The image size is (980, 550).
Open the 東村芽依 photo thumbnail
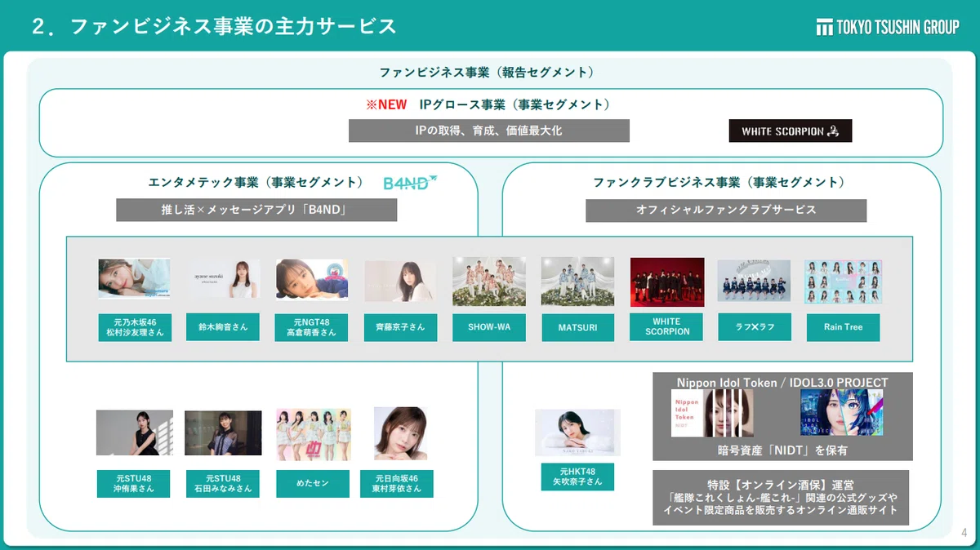pyautogui.click(x=400, y=433)
